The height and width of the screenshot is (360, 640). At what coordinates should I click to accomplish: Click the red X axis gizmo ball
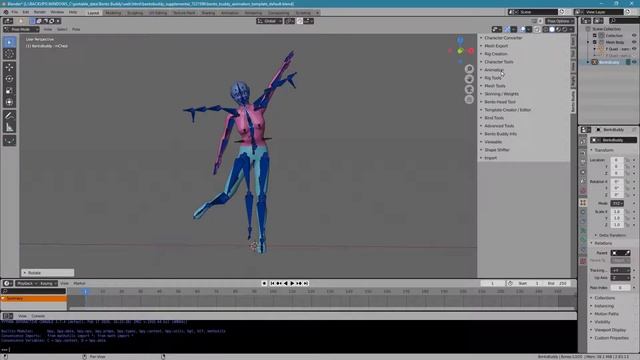coord(471,51)
